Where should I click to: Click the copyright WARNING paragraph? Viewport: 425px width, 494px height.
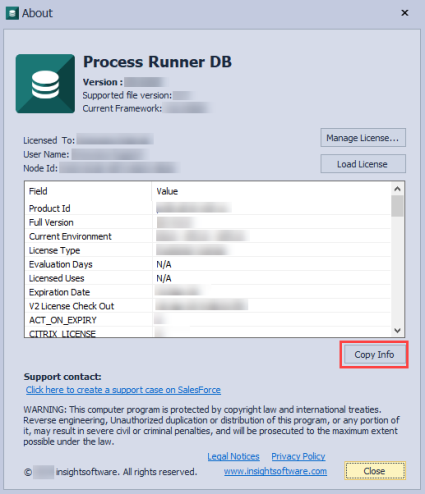pos(211,425)
